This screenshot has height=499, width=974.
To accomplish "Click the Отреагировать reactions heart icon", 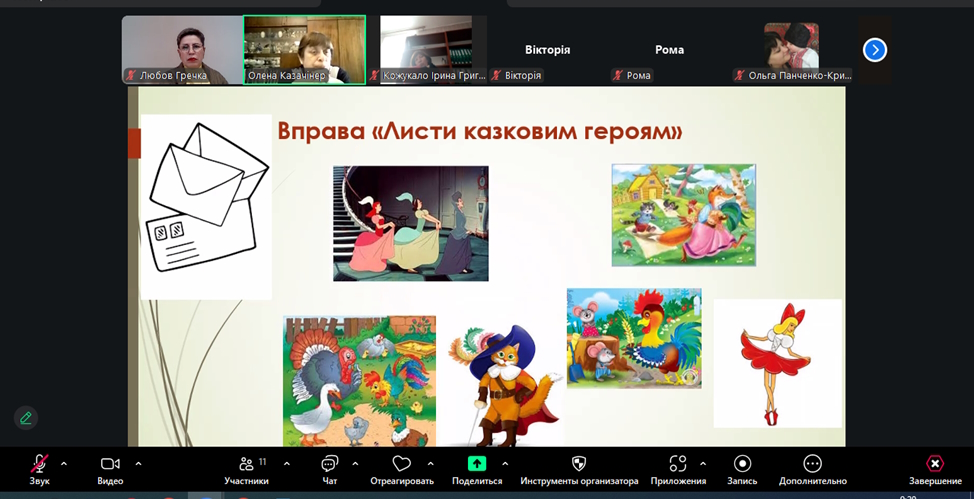I will (402, 464).
